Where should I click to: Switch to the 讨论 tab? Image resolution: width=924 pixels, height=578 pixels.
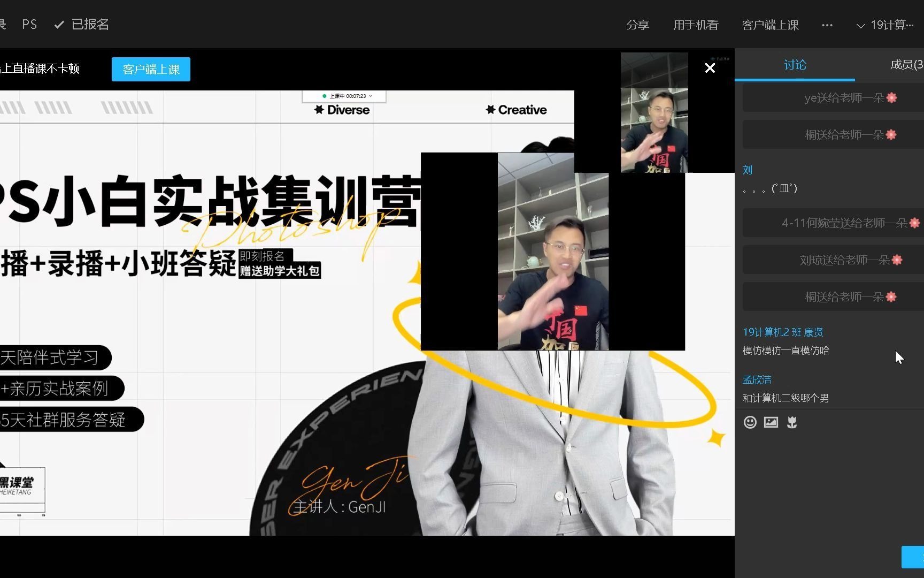coord(795,65)
